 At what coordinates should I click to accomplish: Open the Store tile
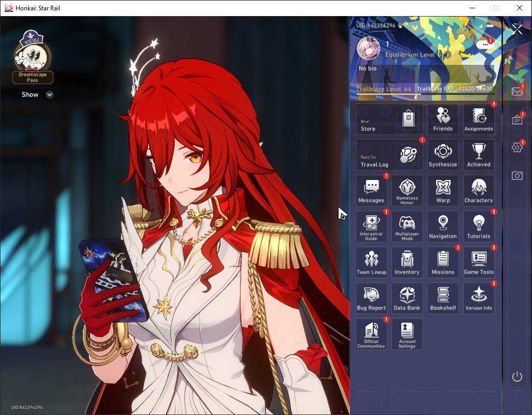(x=389, y=119)
